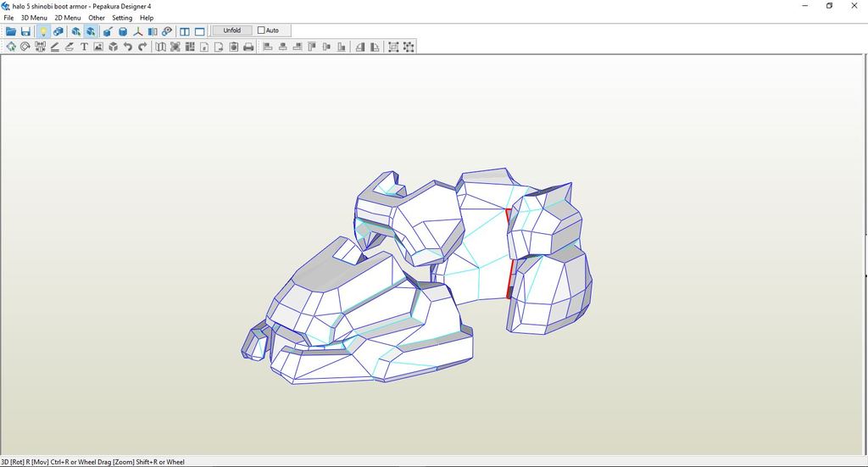The height and width of the screenshot is (467, 868).
Task: Click the Unfold button
Action: [232, 31]
